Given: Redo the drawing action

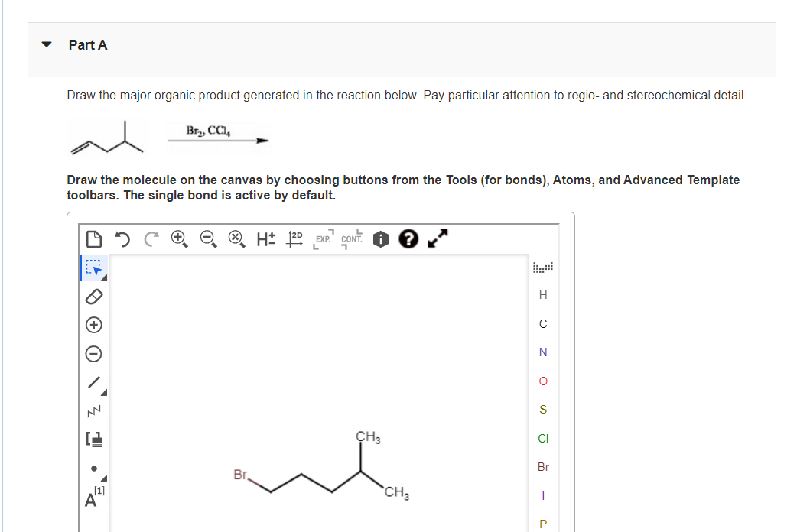Looking at the screenshot, I should (151, 238).
